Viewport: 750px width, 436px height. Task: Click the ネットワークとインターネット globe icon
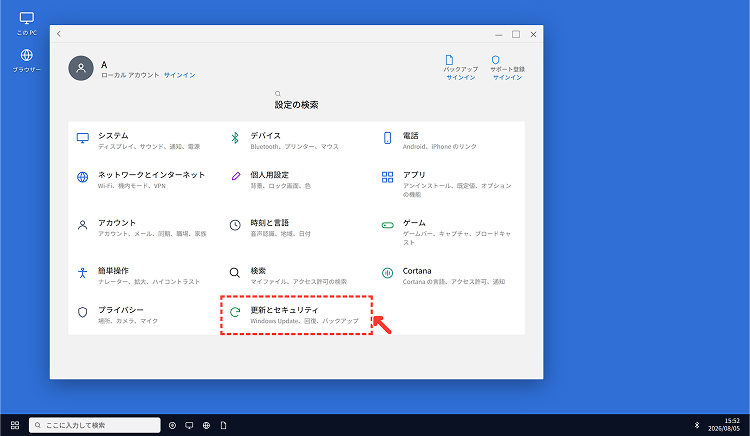(83, 177)
